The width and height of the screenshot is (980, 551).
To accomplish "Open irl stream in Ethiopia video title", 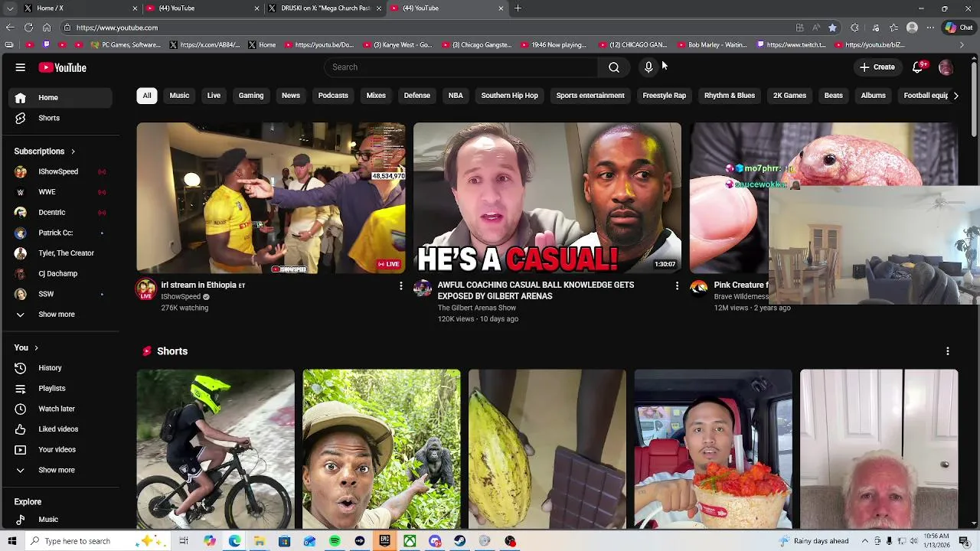I will click(x=203, y=285).
